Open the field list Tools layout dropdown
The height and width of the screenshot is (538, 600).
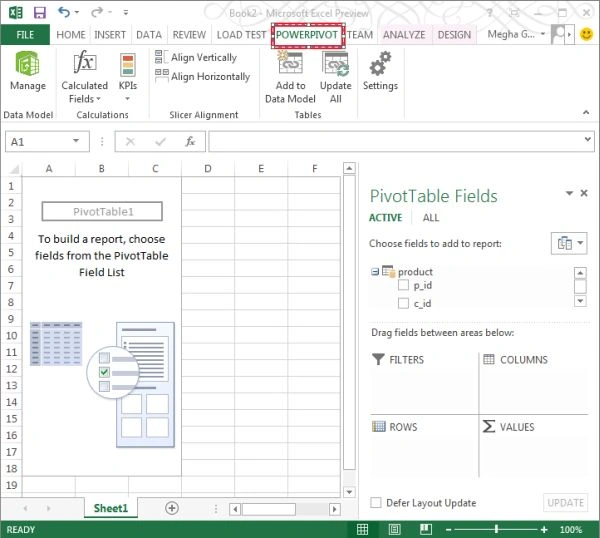[x=569, y=243]
